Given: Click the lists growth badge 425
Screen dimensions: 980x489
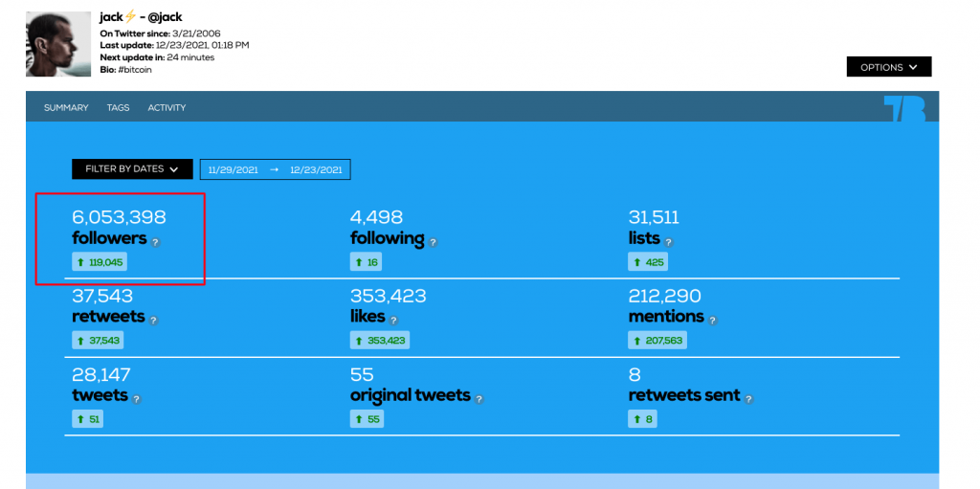Looking at the screenshot, I should coord(648,262).
